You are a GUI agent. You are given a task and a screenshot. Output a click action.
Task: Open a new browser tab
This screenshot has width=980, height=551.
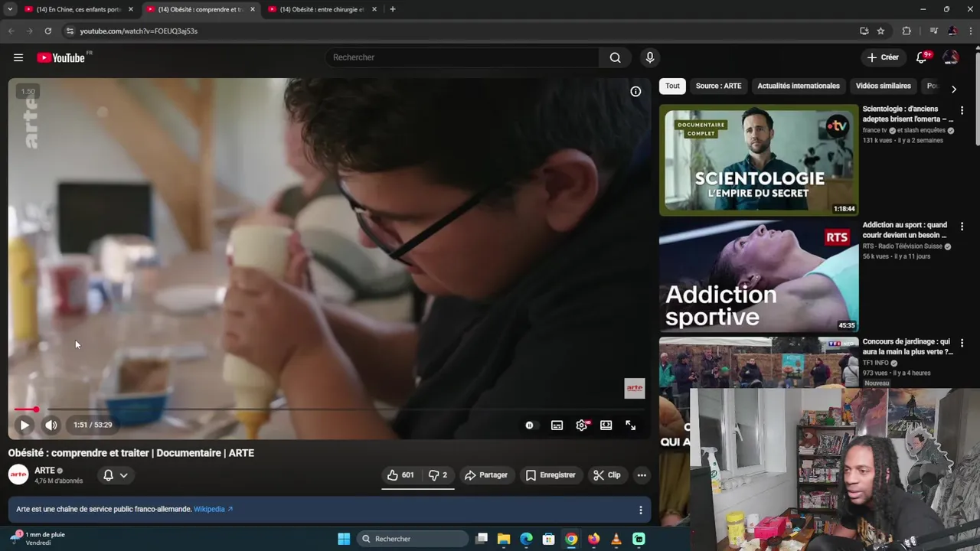[x=393, y=9]
